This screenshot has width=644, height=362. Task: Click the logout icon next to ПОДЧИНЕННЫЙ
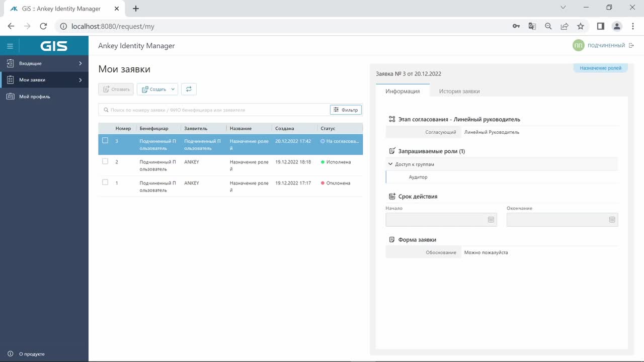(x=631, y=46)
